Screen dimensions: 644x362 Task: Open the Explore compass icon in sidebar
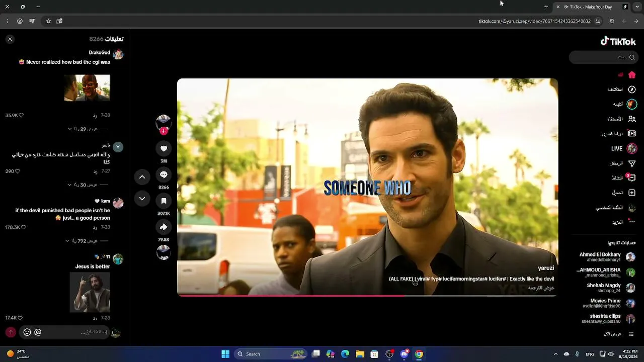click(632, 89)
